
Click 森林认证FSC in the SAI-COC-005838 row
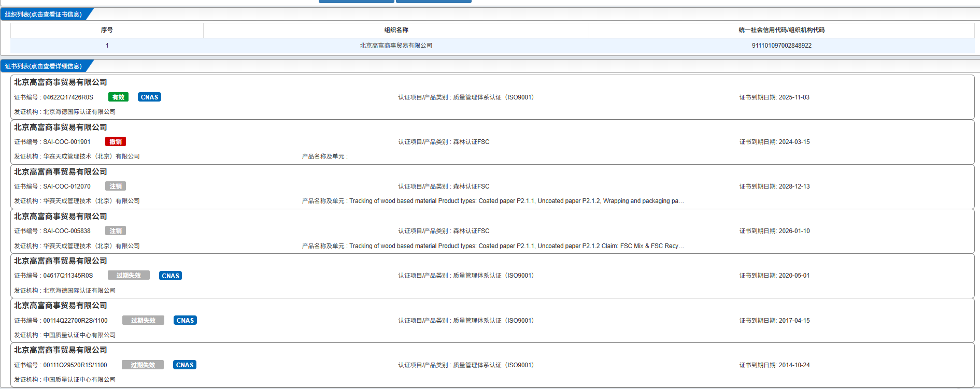[x=471, y=231]
